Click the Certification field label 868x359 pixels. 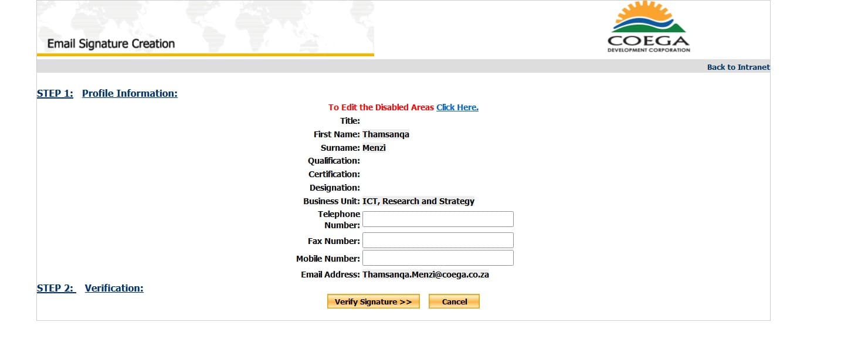click(334, 174)
